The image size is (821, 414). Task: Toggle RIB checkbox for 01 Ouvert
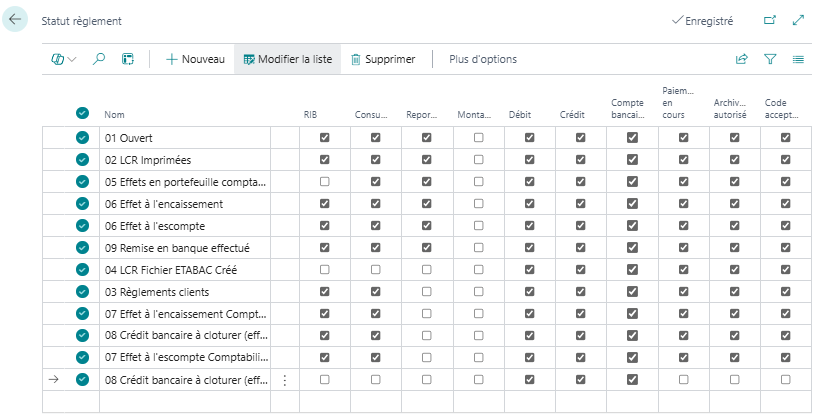(x=324, y=138)
